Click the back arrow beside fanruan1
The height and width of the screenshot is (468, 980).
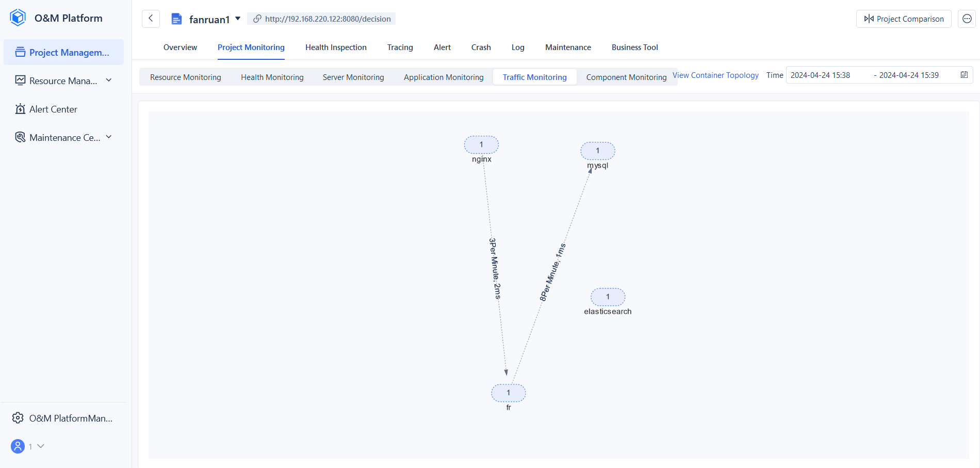pyautogui.click(x=151, y=19)
